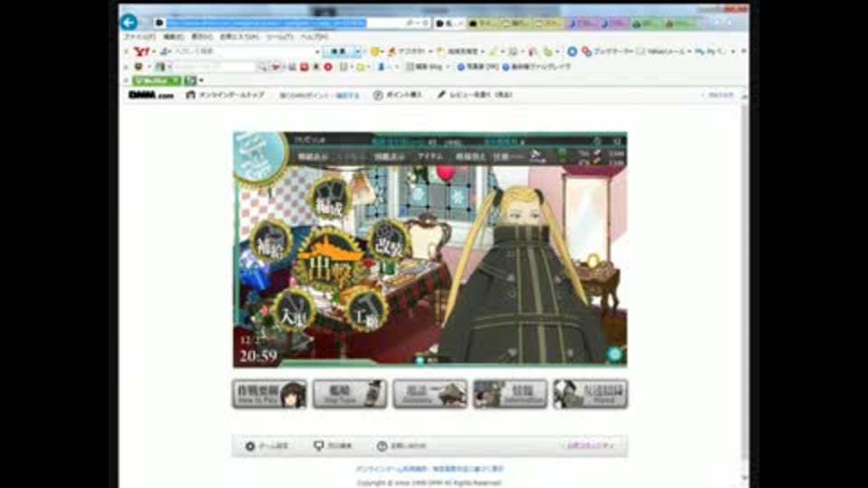The width and height of the screenshot is (868, 488).
Task: Open the 工廠 (Arsenal) circle in the game
Action: point(364,311)
